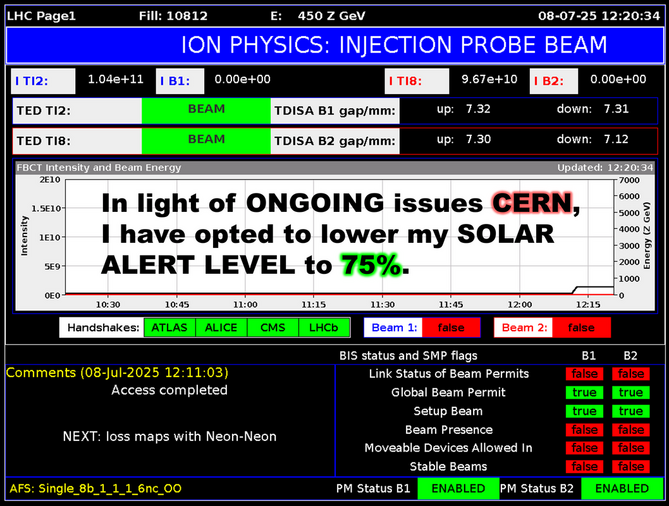Click the TED TI8 green BEAM status

(x=206, y=141)
